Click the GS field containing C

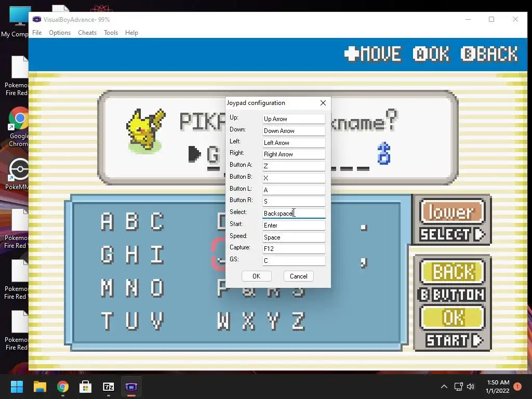click(294, 261)
